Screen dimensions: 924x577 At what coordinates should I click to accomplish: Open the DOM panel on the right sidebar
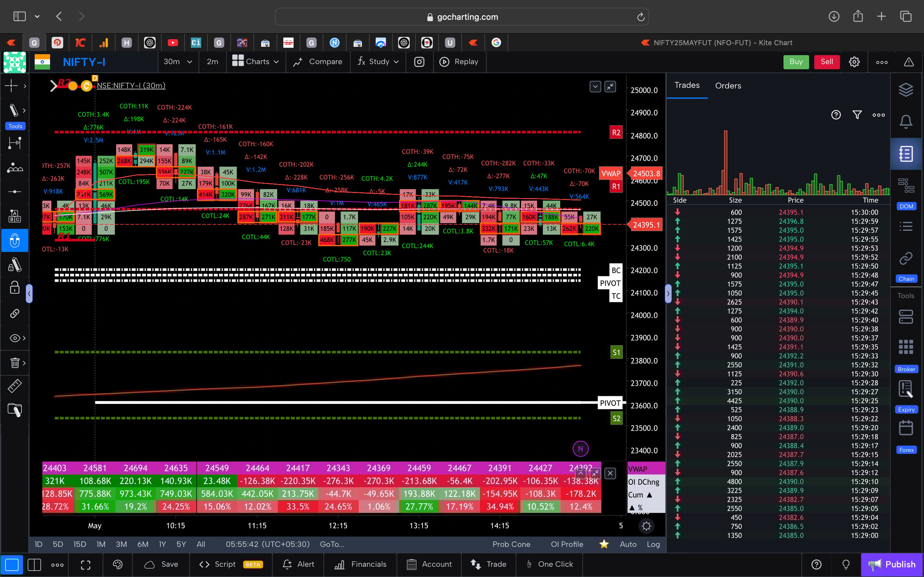point(906,186)
